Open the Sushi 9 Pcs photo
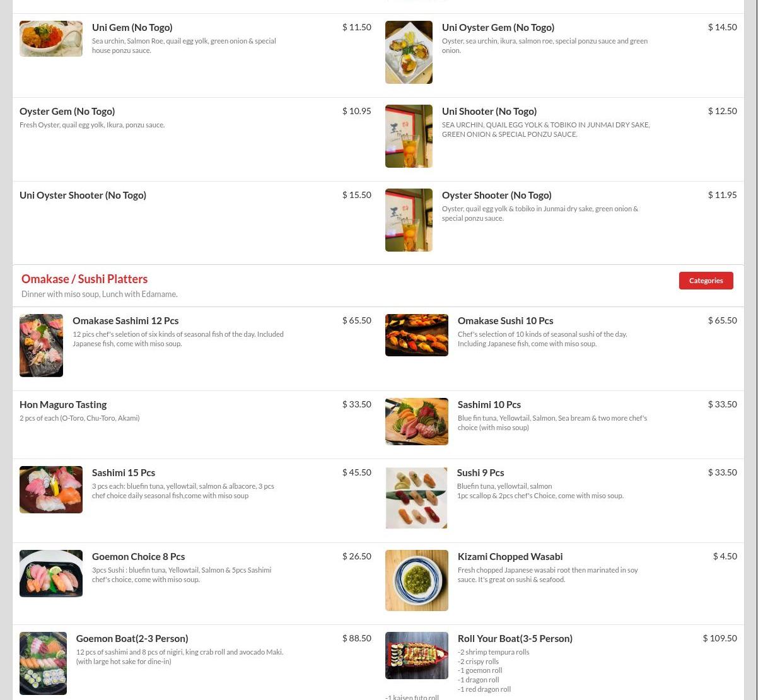This screenshot has height=700, width=763. point(416,498)
